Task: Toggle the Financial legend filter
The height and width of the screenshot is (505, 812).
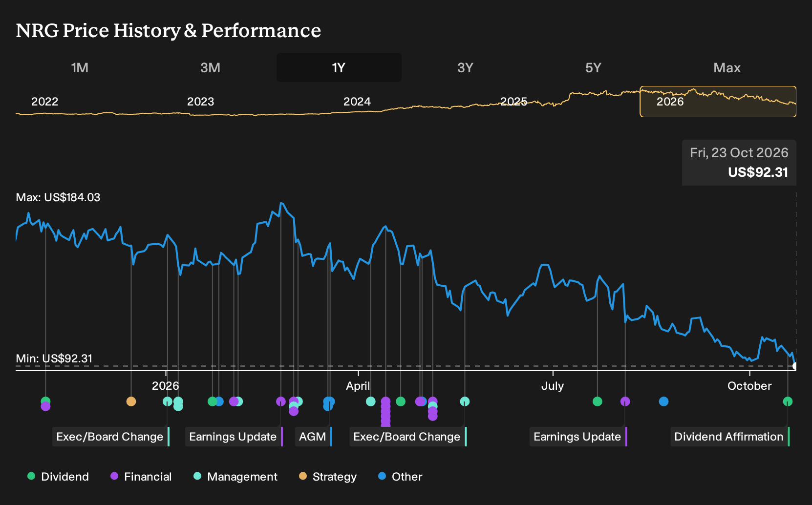Action: click(141, 477)
